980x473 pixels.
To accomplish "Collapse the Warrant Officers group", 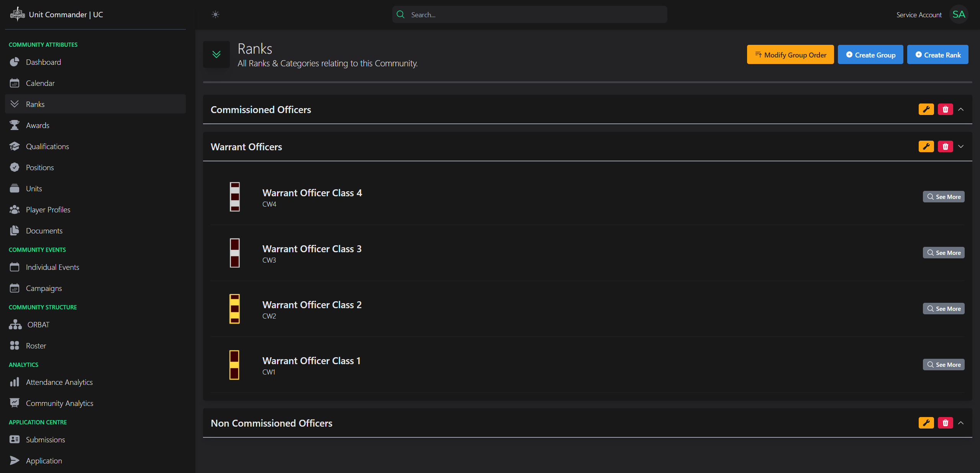I will (961, 146).
